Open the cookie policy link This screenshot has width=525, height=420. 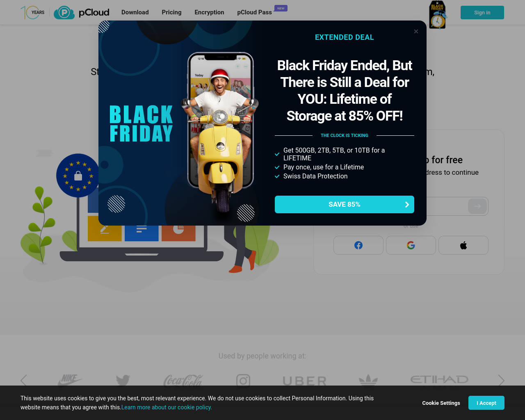coord(167,407)
